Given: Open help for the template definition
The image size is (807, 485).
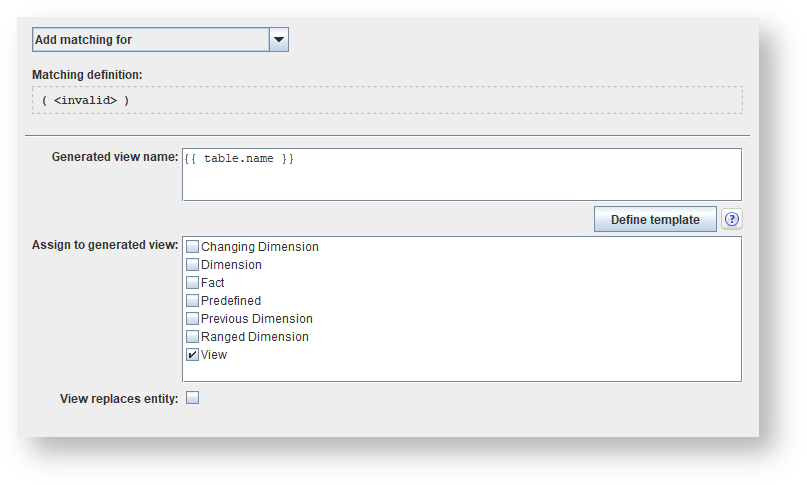Looking at the screenshot, I should (x=732, y=220).
